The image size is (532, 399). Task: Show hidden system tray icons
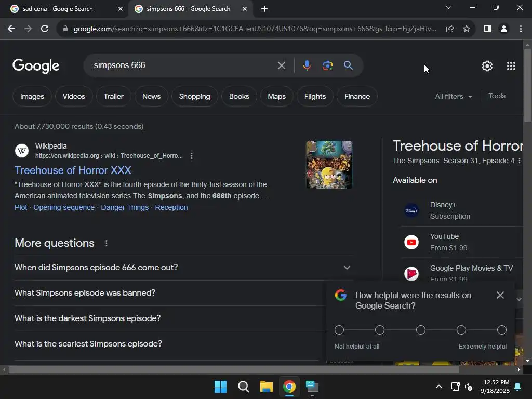pyautogui.click(x=438, y=387)
